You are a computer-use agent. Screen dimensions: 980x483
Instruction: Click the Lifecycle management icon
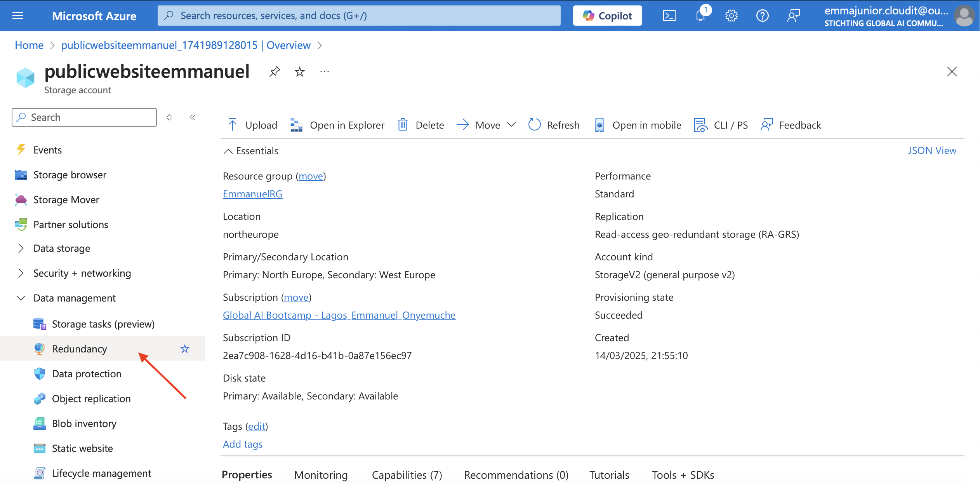click(39, 473)
